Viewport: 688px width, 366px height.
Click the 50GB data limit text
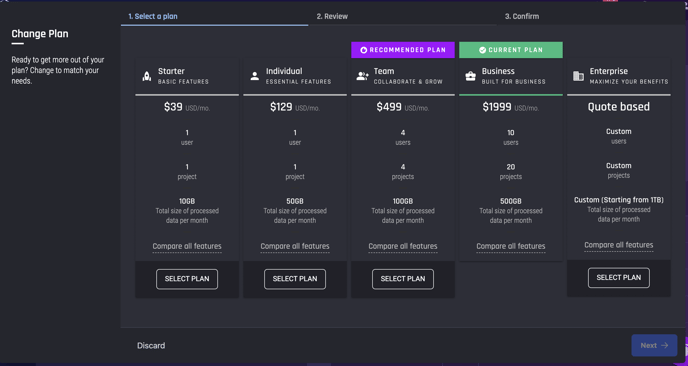point(295,201)
